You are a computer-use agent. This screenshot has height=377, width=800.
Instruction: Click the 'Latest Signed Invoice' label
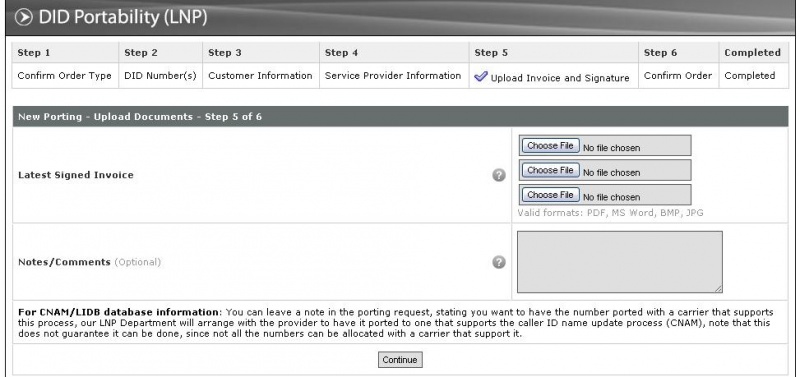click(76, 175)
